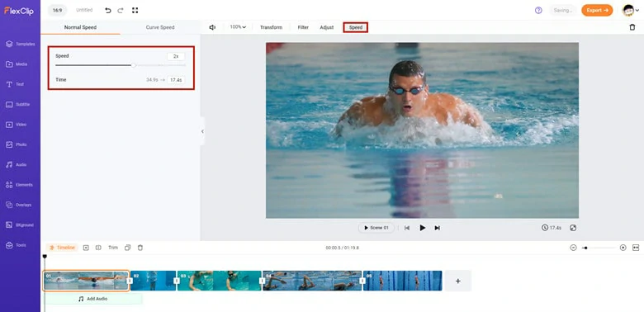Open the Templates sidebar panel
Viewport: 644px width, 312px height.
pos(20,44)
